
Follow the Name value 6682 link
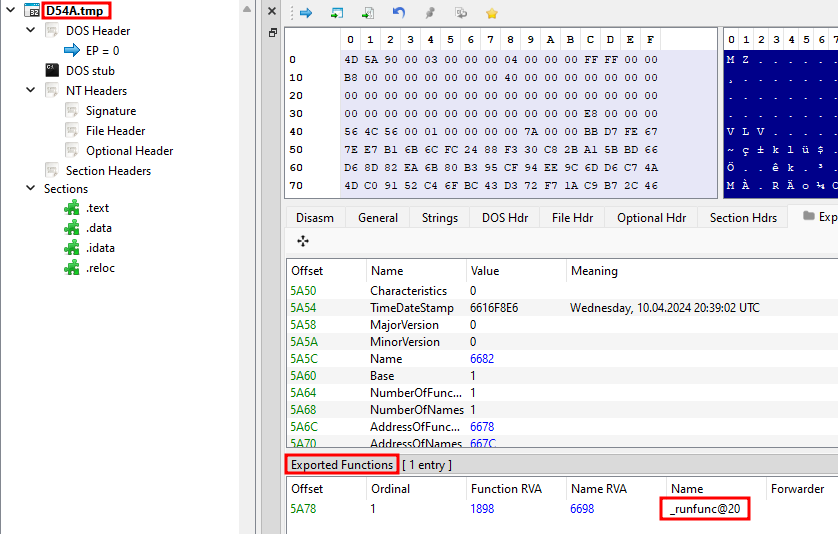pos(482,359)
